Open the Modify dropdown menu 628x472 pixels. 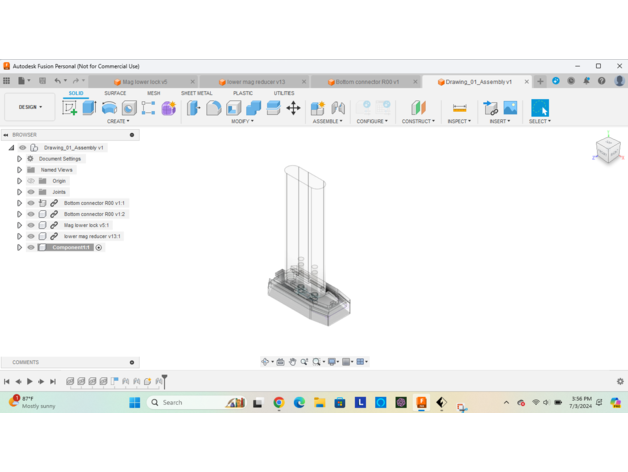click(242, 121)
